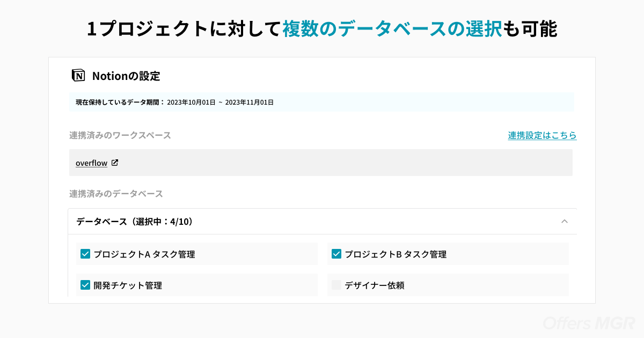Uncheck プロジェクトA タスク管理

(x=85, y=254)
